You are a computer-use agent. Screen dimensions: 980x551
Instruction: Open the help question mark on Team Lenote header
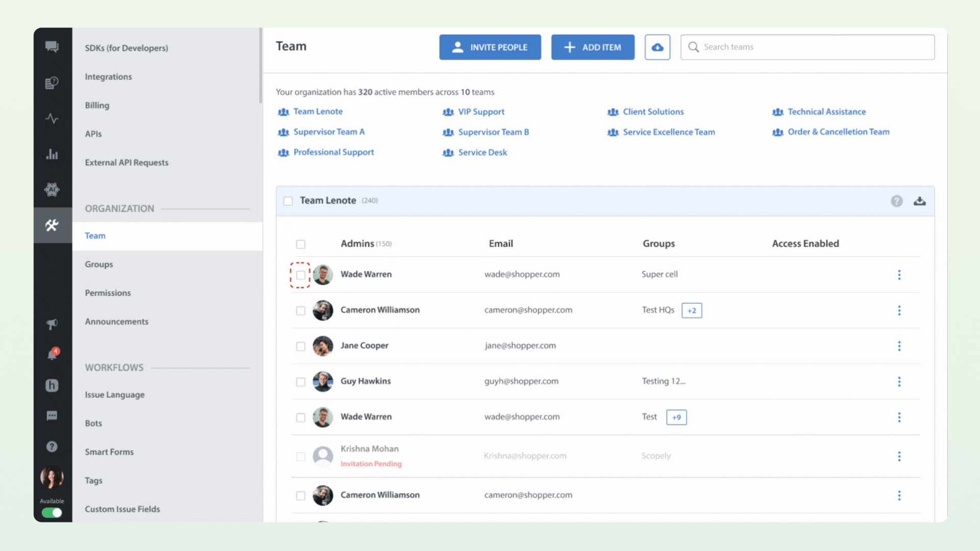tap(897, 201)
